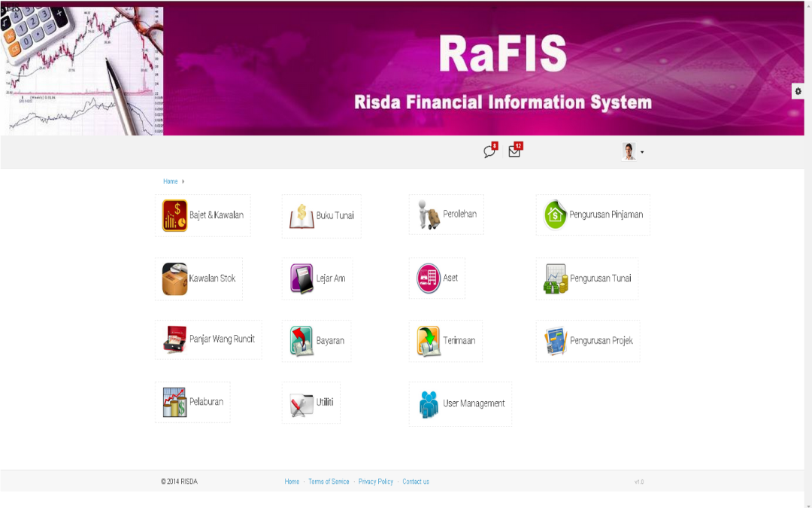Click the calculator and chart banner photo
This screenshot has width=812, height=508.
(x=82, y=70)
